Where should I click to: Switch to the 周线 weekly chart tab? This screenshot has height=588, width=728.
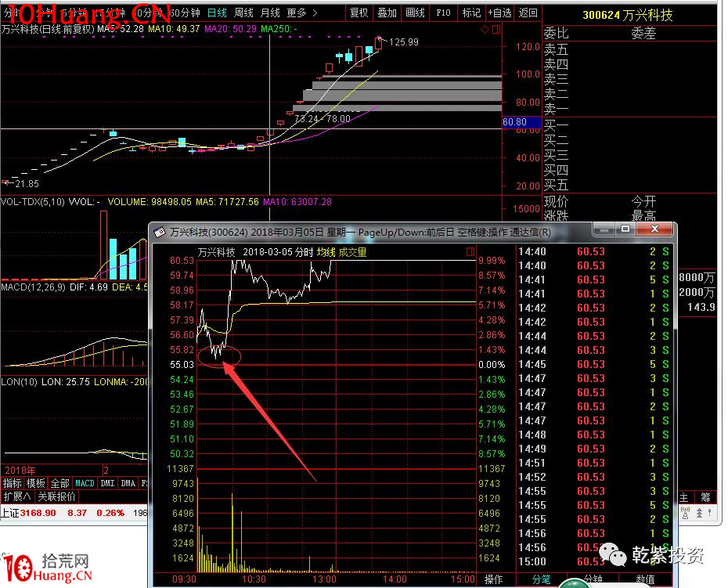pyautogui.click(x=243, y=13)
